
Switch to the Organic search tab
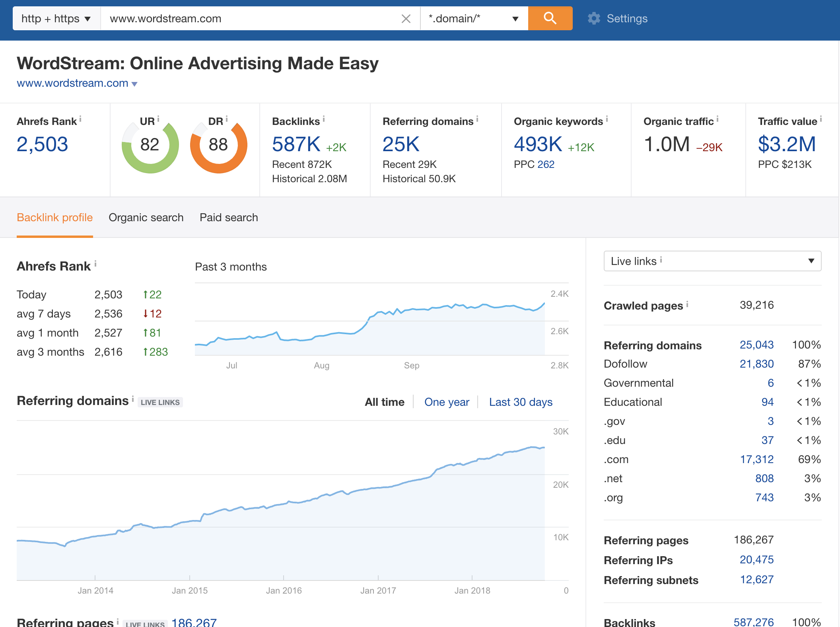(146, 217)
